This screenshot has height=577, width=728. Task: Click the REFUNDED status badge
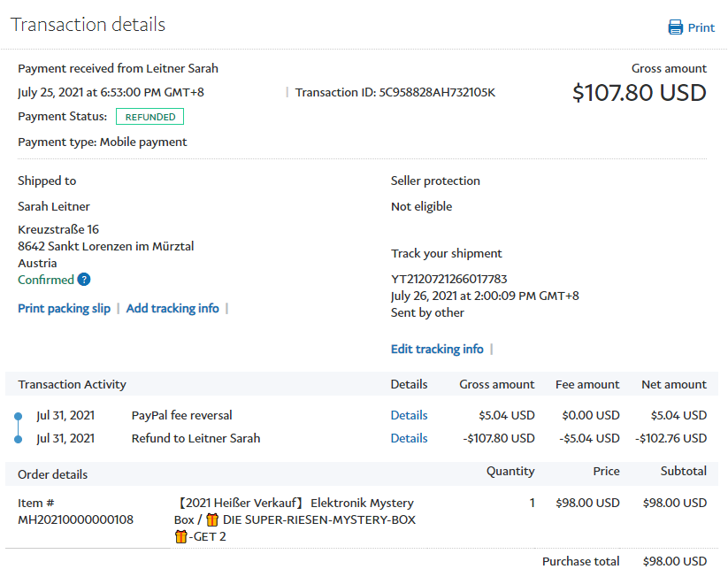149,117
